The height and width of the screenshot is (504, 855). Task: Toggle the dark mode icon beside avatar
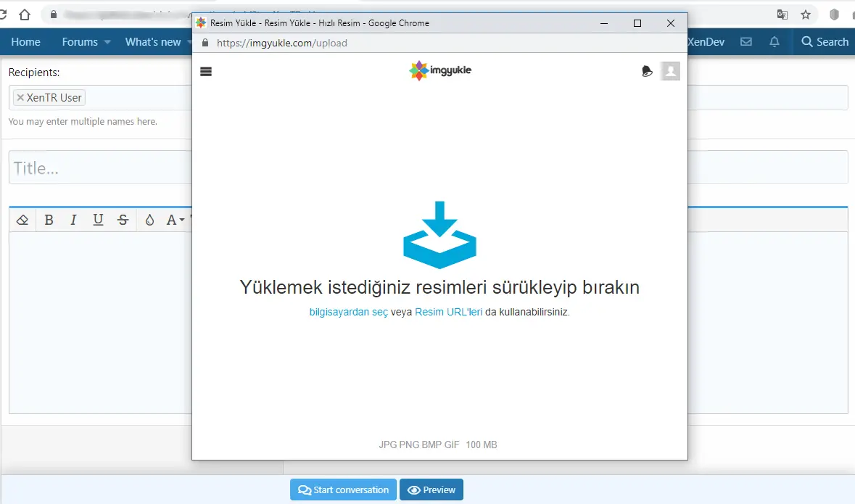click(647, 71)
